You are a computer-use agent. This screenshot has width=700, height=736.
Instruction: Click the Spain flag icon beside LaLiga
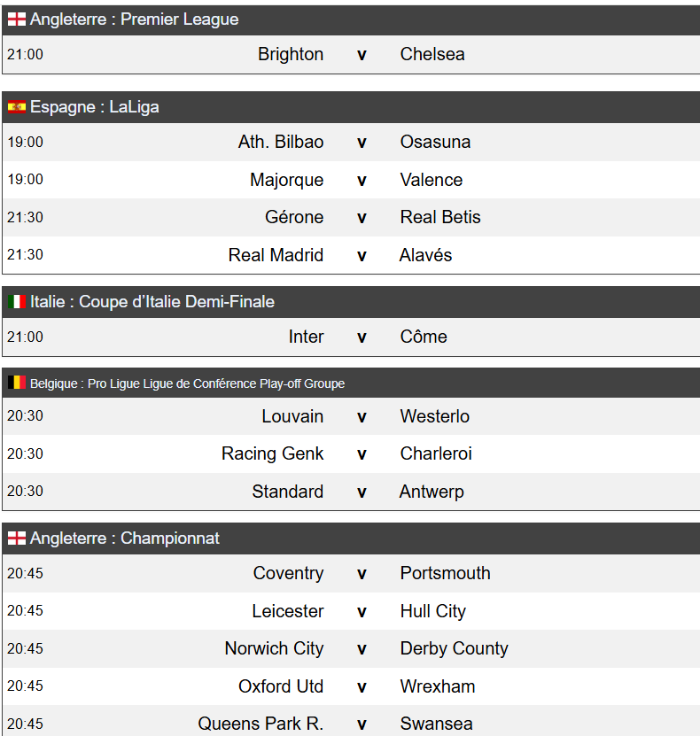pyautogui.click(x=17, y=107)
